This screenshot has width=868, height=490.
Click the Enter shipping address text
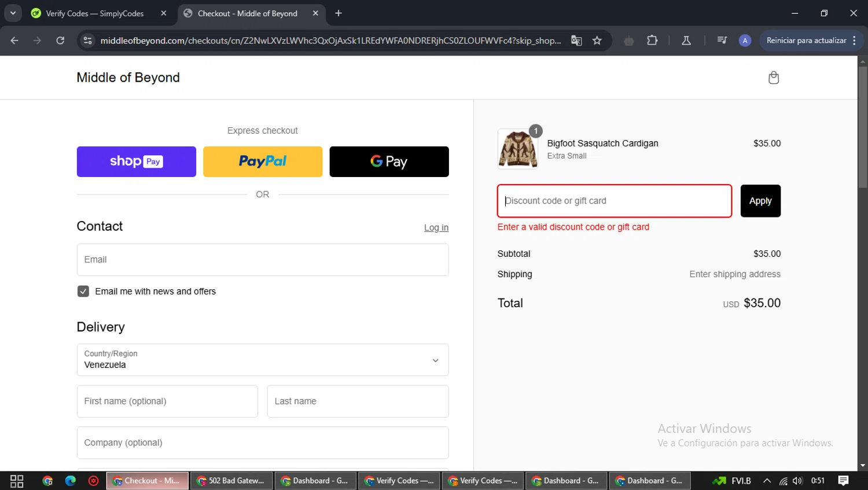tap(735, 274)
